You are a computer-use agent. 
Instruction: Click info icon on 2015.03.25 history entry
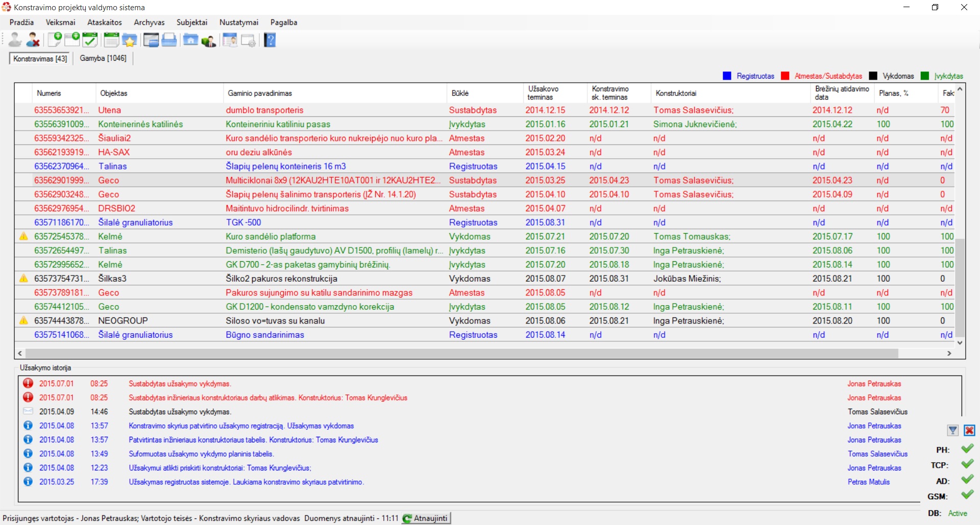tap(28, 481)
